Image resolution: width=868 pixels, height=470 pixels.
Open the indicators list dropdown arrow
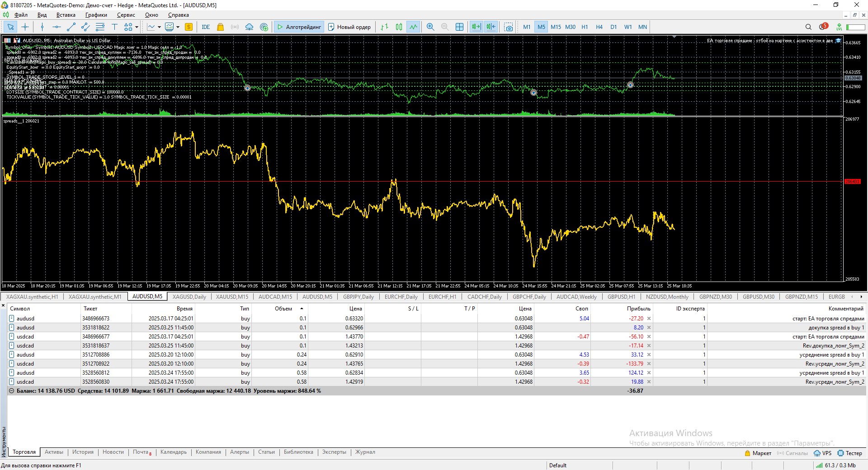click(159, 27)
